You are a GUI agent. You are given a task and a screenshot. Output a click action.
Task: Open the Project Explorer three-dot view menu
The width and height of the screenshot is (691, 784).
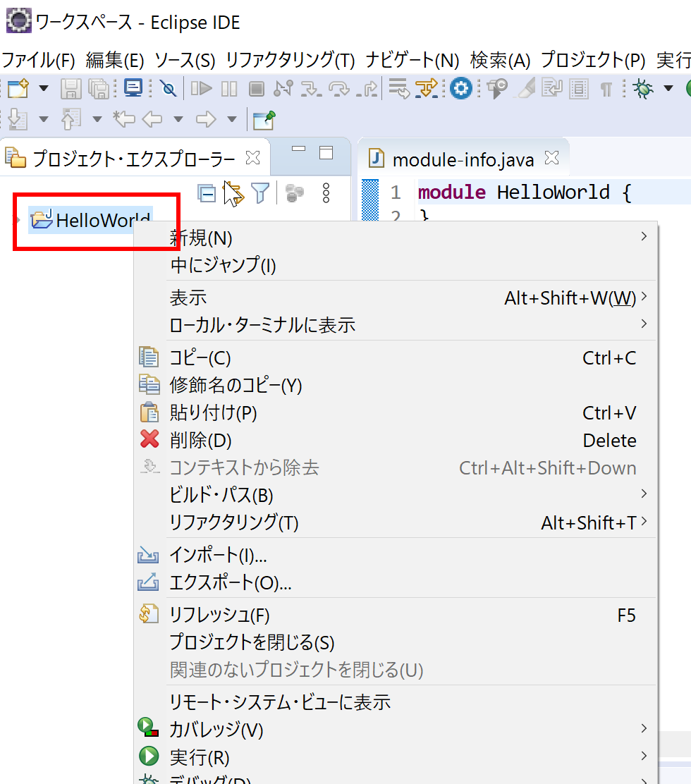click(x=326, y=193)
